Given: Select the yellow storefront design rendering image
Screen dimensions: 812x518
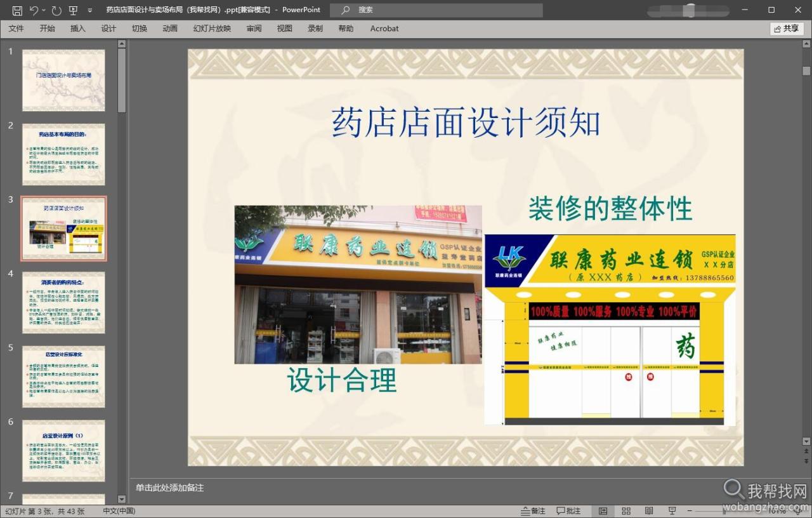Looking at the screenshot, I should click(610, 329).
